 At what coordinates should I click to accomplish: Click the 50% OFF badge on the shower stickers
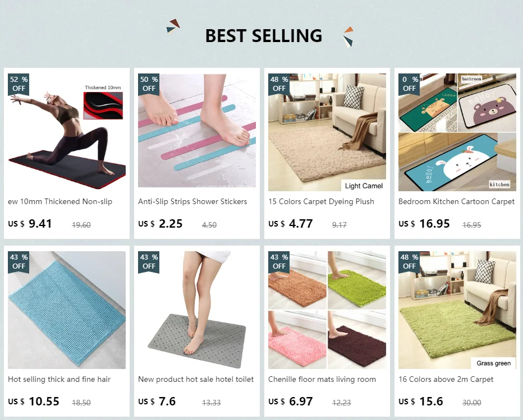(149, 84)
